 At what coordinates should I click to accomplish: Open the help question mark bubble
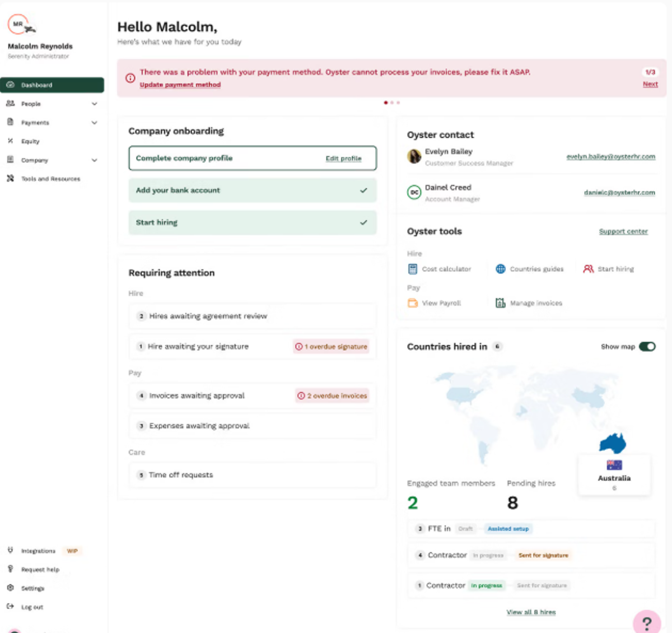coord(647,623)
